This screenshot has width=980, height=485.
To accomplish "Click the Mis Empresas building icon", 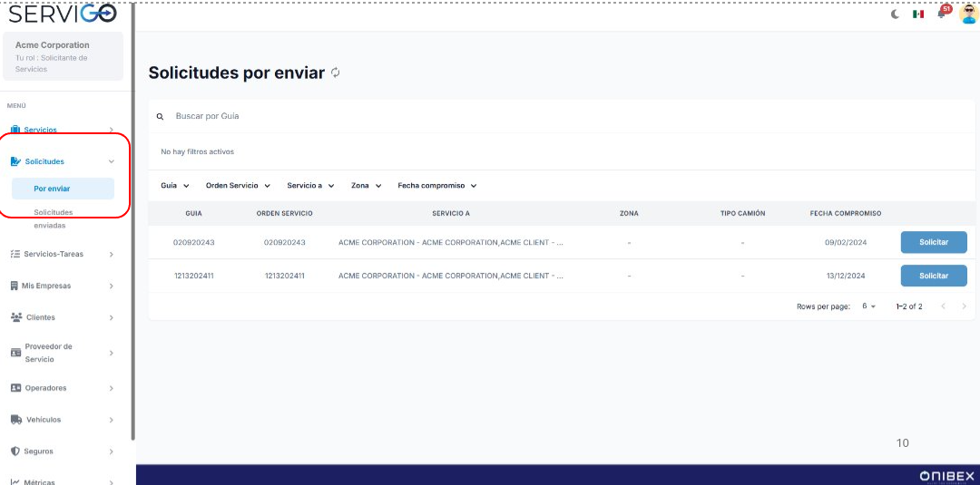I will click(x=15, y=286).
